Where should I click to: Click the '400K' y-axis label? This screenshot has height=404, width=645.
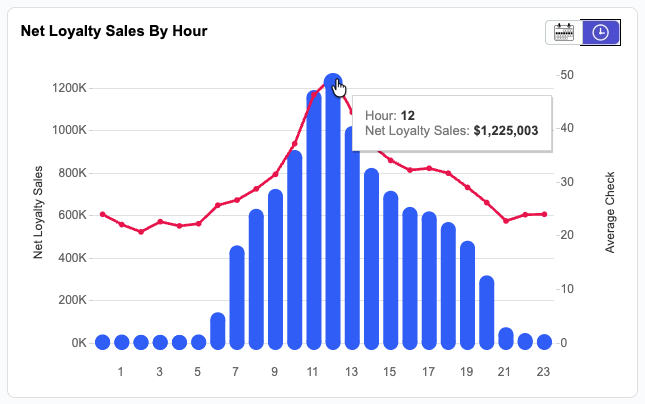(72, 258)
